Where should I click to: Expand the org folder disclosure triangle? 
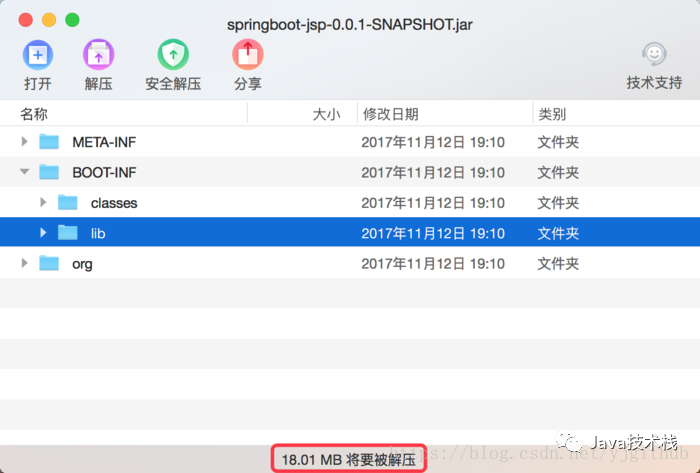click(25, 263)
